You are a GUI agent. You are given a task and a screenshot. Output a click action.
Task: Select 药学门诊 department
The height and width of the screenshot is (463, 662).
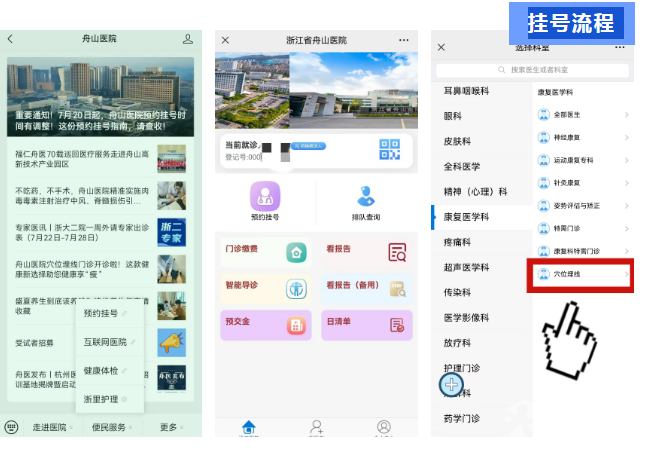(481, 419)
